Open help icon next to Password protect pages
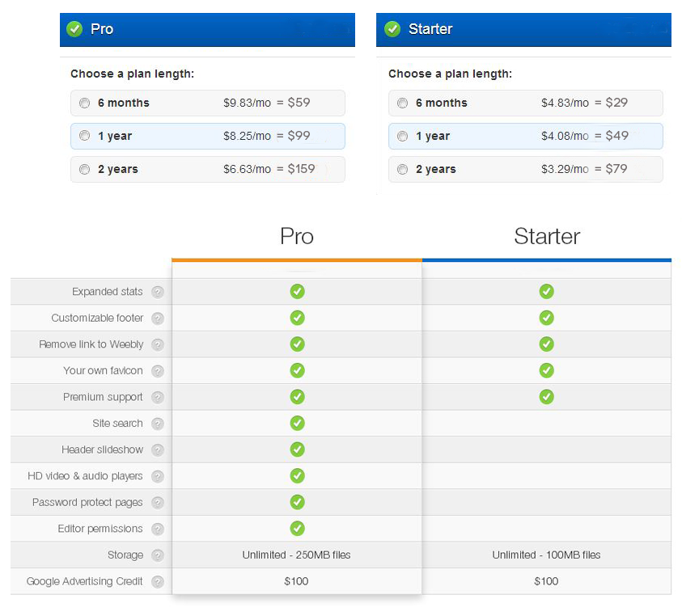The height and width of the screenshot is (616, 682). coord(158,503)
